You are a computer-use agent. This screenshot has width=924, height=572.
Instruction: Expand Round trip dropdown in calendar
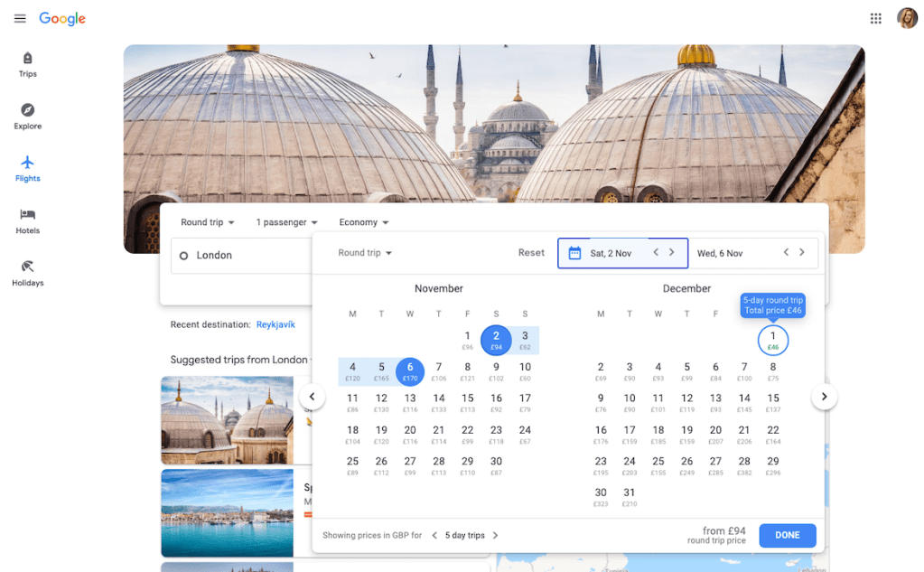point(365,253)
